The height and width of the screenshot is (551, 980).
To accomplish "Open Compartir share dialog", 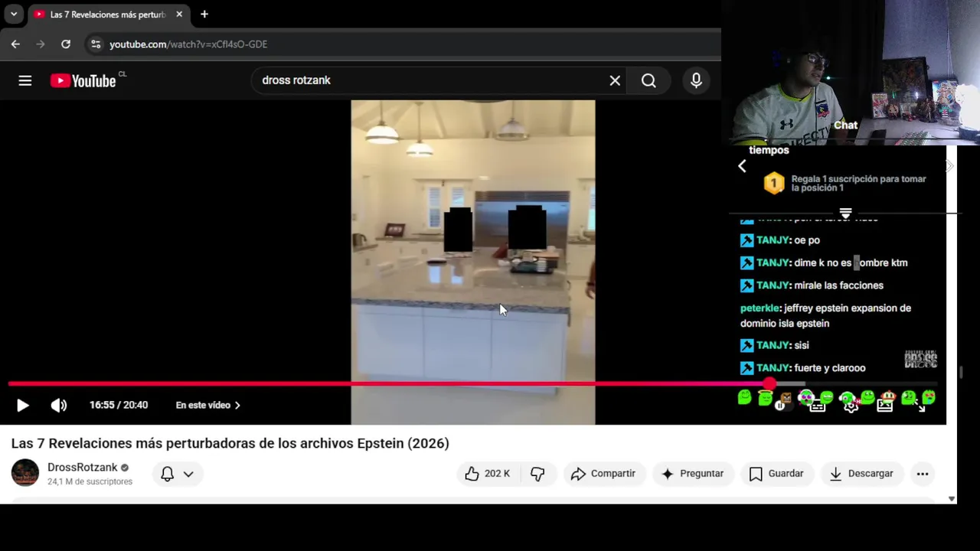I will pyautogui.click(x=604, y=474).
